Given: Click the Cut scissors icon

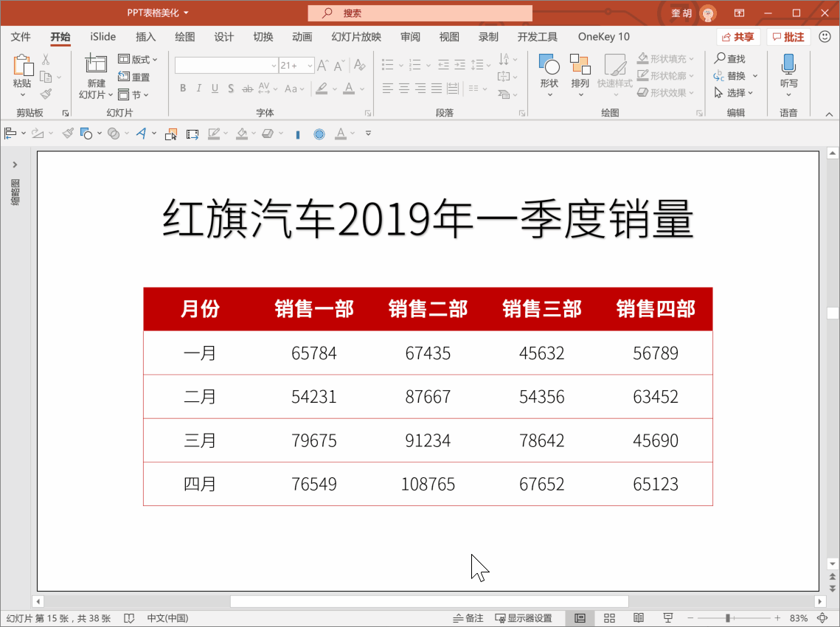Looking at the screenshot, I should tap(46, 59).
